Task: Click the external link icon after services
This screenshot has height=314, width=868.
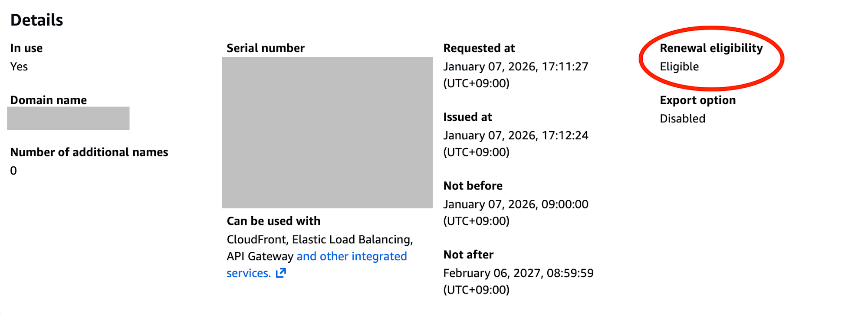Action: (x=281, y=273)
